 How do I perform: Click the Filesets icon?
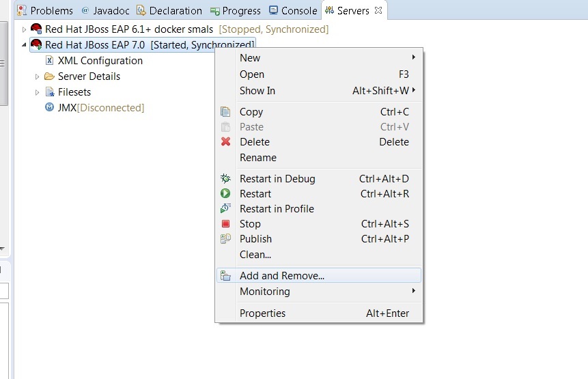pos(49,92)
